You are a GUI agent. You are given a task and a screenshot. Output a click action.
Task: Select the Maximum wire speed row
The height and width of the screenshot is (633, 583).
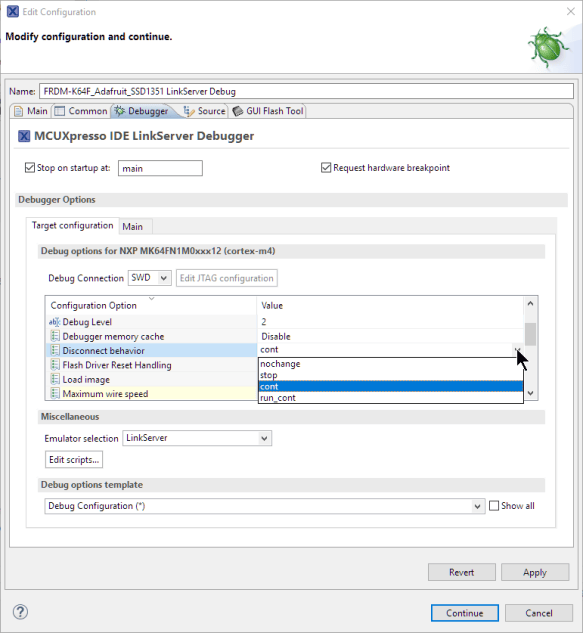point(152,394)
